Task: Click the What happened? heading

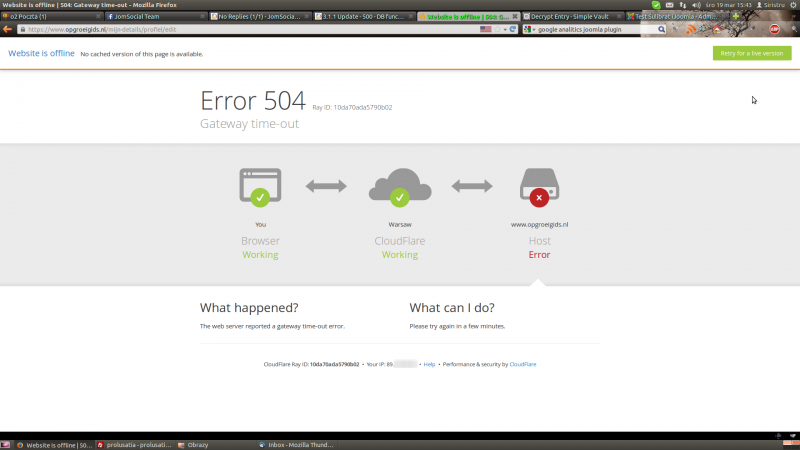Action: point(249,308)
